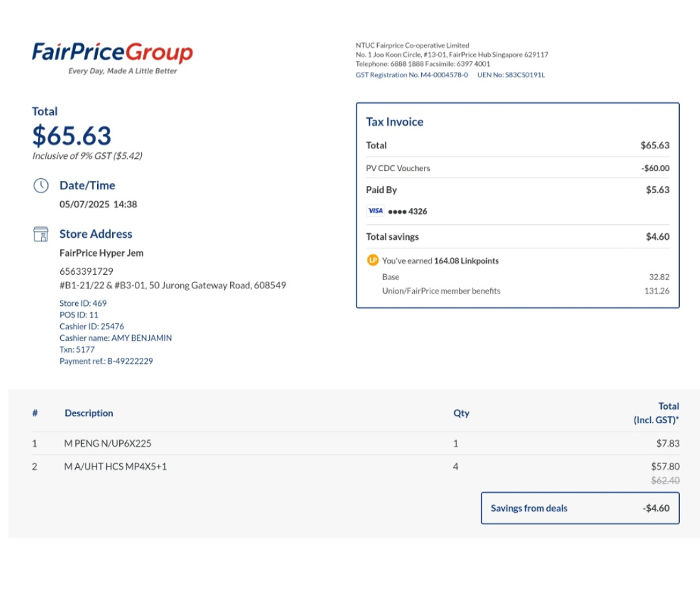Select the $65.63 large total amount

(71, 135)
